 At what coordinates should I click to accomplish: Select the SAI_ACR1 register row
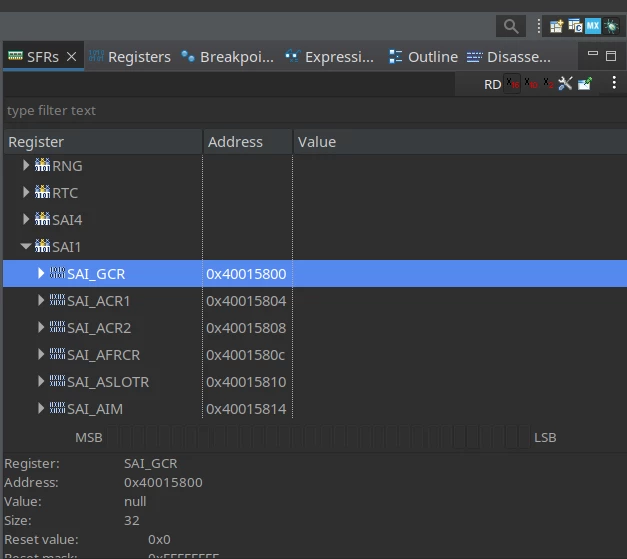coord(315,301)
